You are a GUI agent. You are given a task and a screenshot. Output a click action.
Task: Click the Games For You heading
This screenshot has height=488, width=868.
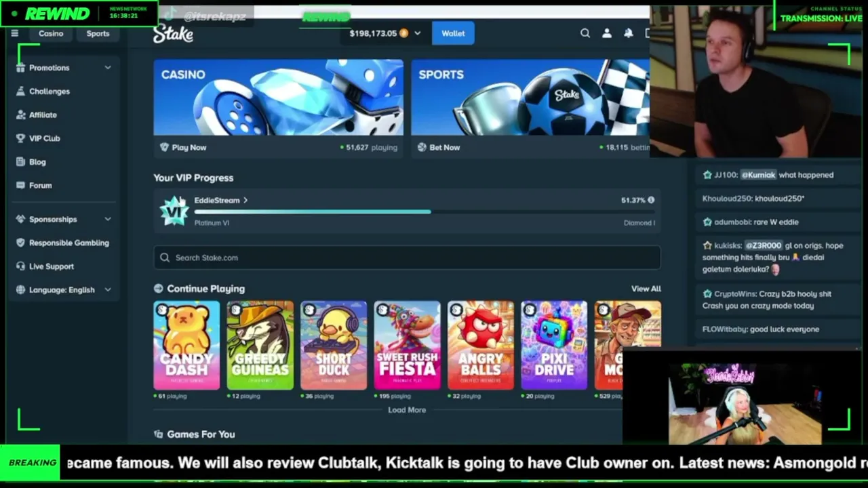201,434
